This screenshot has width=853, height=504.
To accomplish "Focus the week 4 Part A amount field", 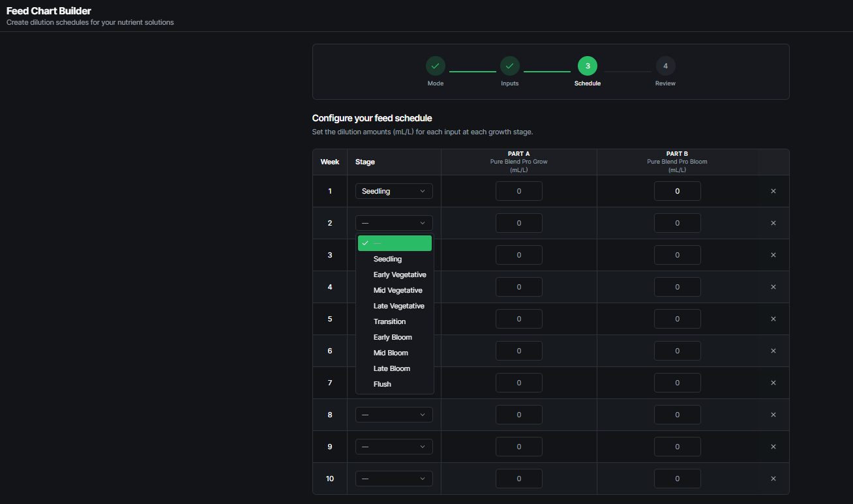I will pyautogui.click(x=519, y=287).
